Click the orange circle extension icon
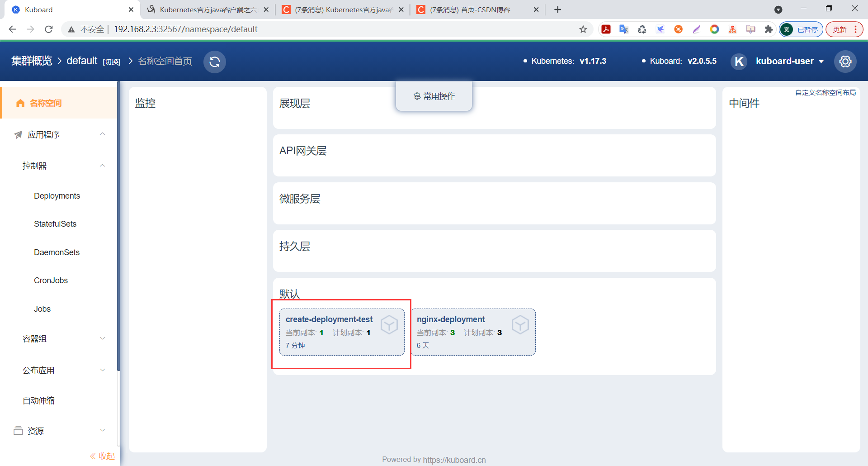Image resolution: width=868 pixels, height=466 pixels. click(678, 29)
